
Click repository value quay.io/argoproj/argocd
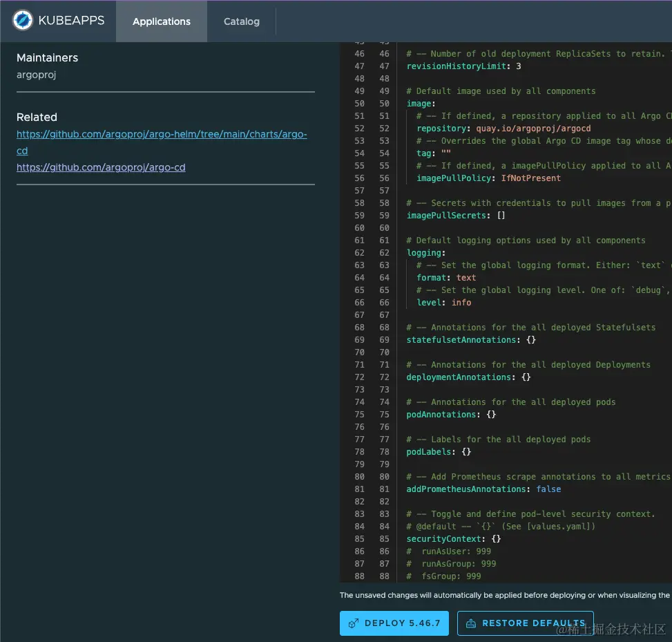pos(533,129)
